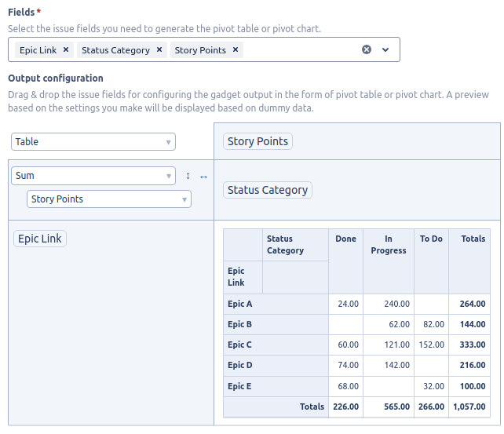Click the 32.00 cell for Epic E
Viewport: 504px width, 434px height.
click(x=431, y=386)
